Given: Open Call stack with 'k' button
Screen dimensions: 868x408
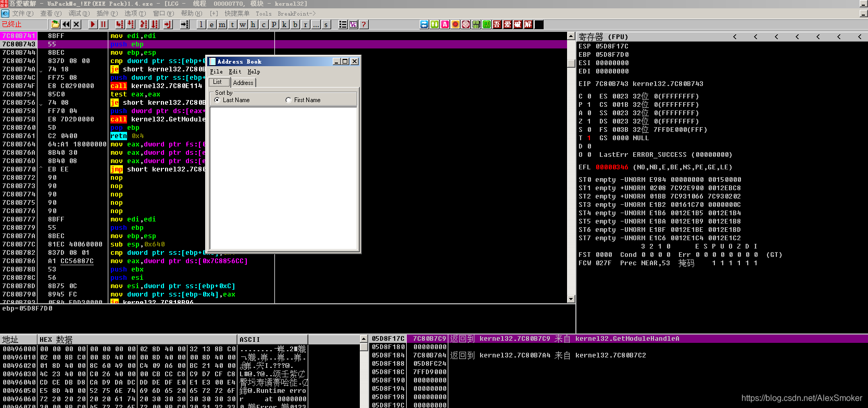Looking at the screenshot, I should [284, 24].
